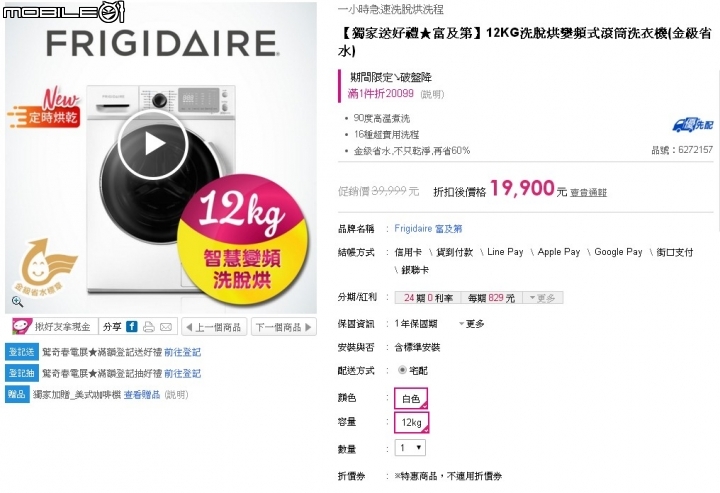Select the 12kg capacity option
720x493 pixels.
pos(411,422)
